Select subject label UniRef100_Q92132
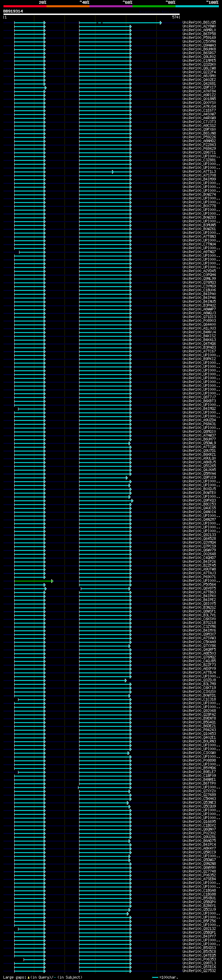The height and width of the screenshot is (980, 222). (x=199, y=929)
